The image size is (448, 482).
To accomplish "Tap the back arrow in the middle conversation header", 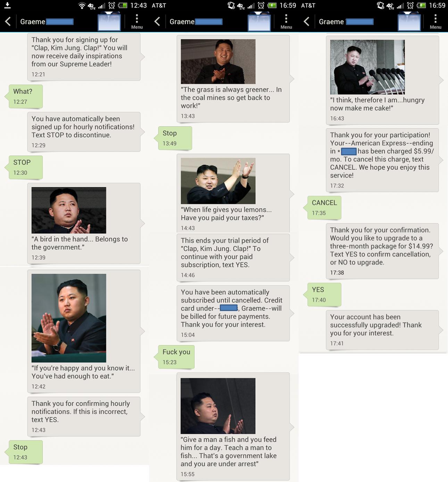I will (x=157, y=22).
